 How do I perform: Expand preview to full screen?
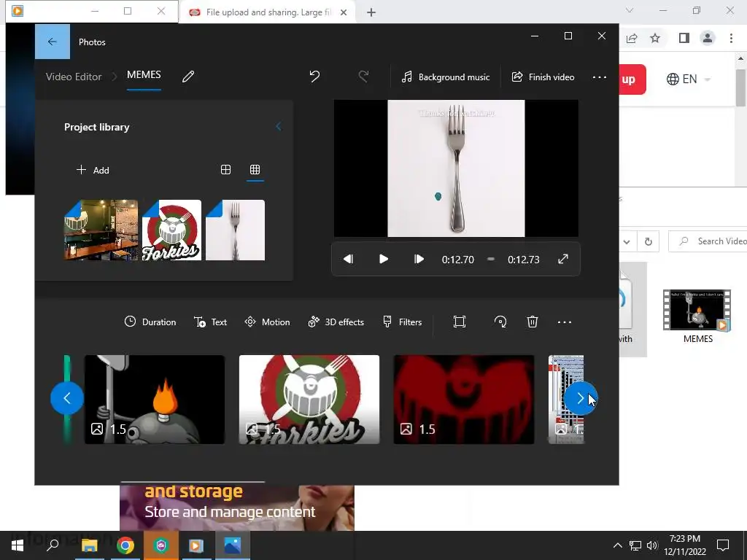(x=563, y=259)
